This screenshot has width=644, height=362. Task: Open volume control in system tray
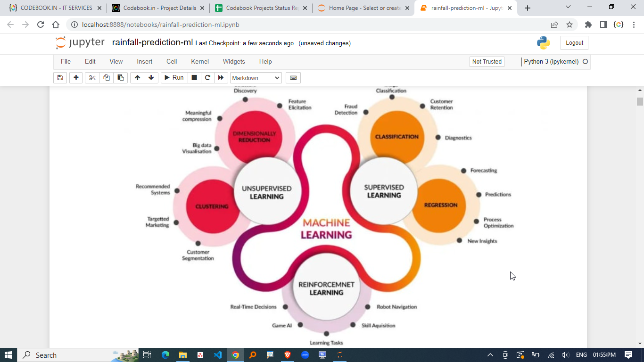tap(566, 355)
